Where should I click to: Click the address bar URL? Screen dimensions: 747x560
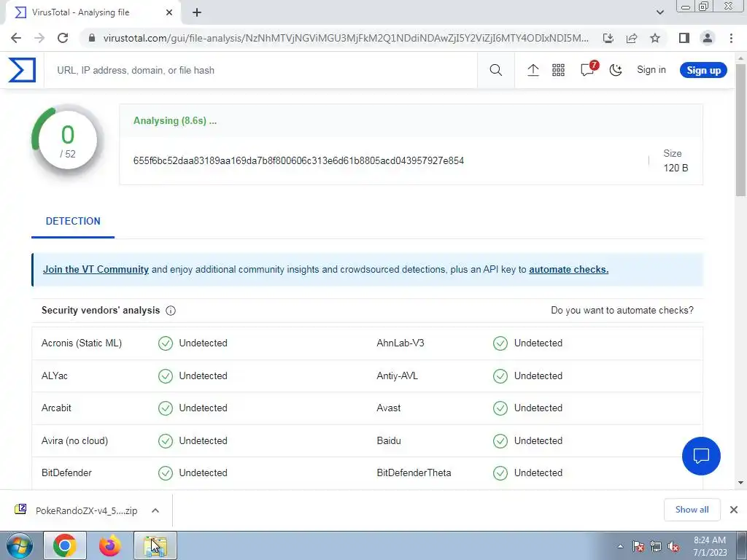(x=345, y=38)
